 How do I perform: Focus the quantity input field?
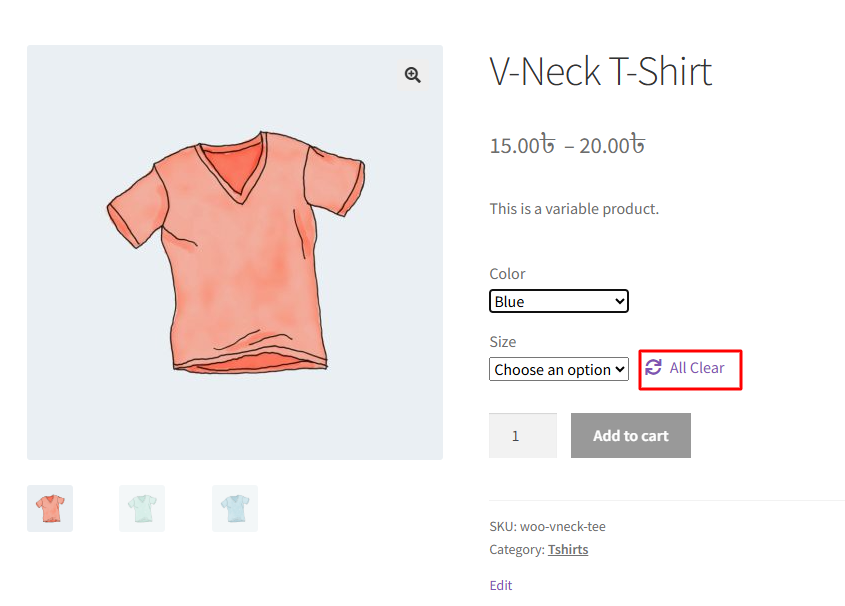[522, 436]
